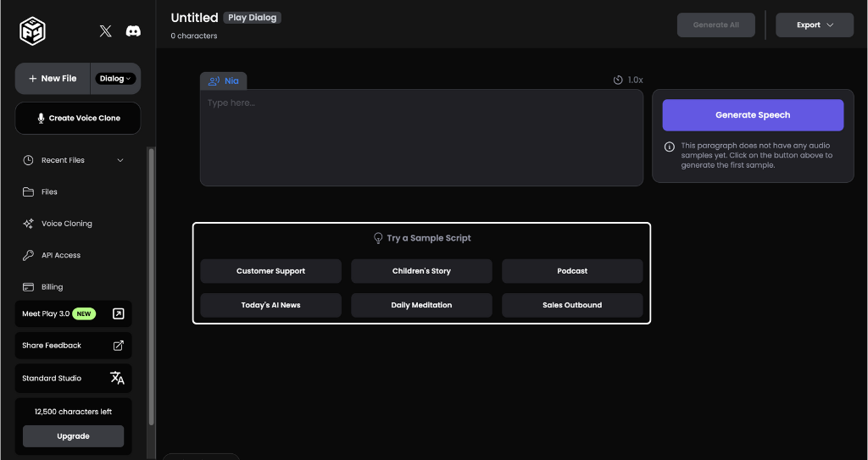This screenshot has height=460, width=868.
Task: Click the playback speed 1.0x icon
Action: [618, 80]
